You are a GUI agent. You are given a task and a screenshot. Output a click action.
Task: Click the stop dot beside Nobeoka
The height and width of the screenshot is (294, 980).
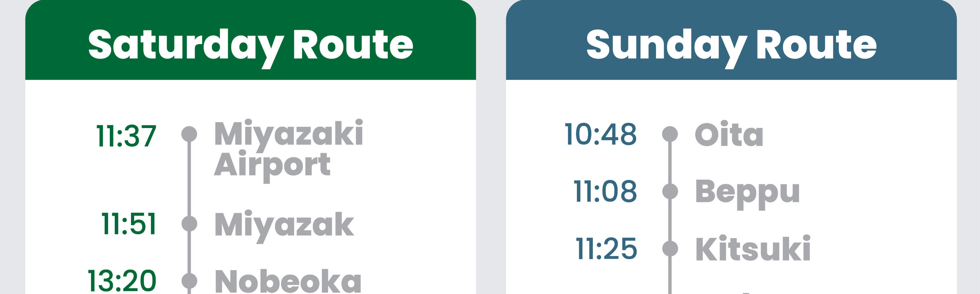(189, 281)
